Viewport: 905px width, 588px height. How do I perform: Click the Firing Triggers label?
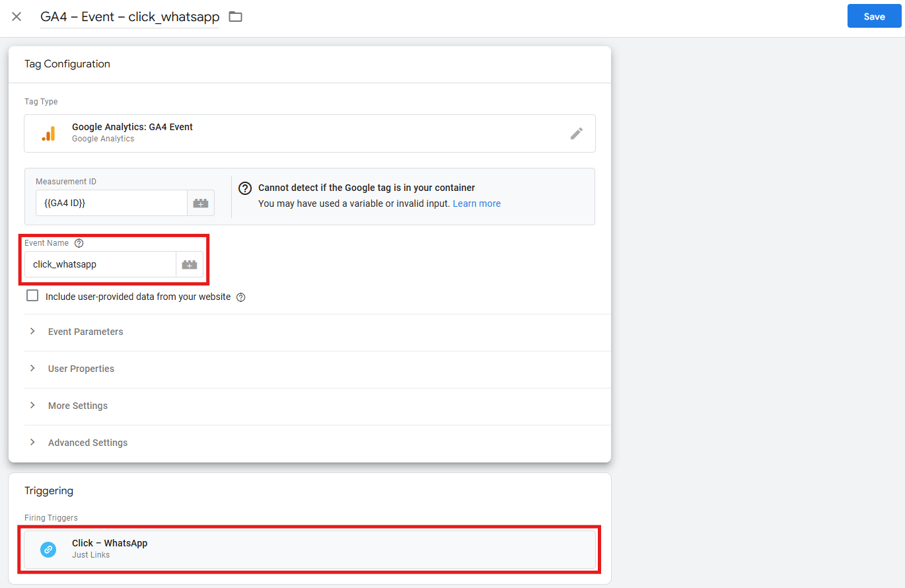(x=51, y=518)
